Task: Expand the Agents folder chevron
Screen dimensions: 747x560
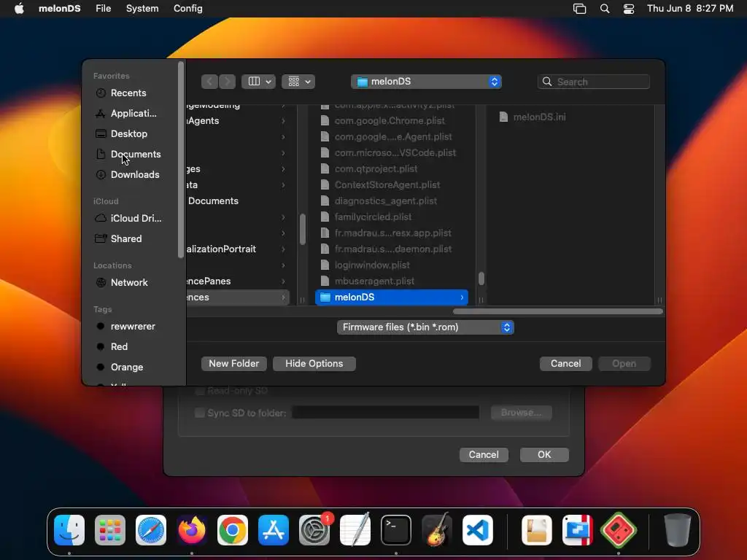Action: (284, 121)
